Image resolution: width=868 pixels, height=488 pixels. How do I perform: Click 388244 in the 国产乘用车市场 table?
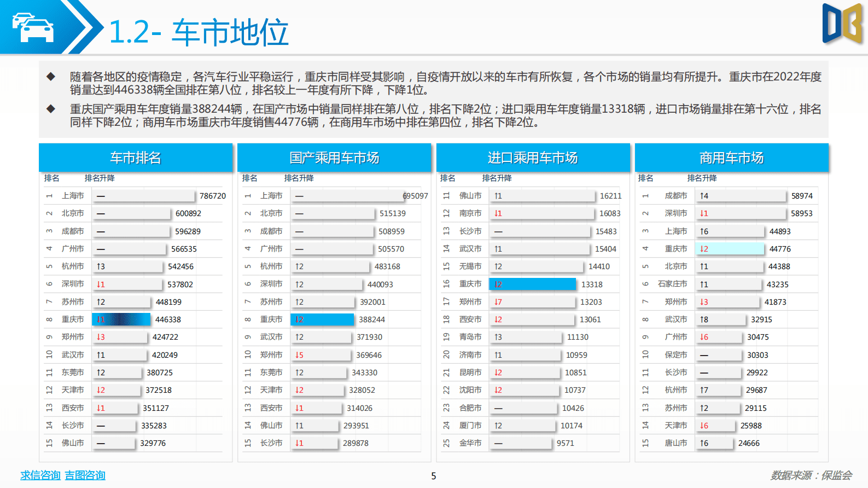point(372,319)
